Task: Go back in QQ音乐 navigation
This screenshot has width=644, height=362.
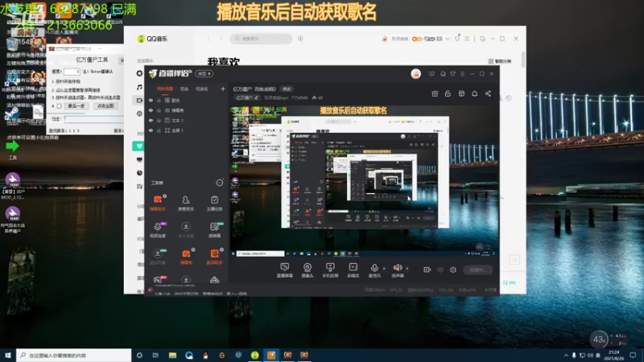Action: tap(209, 39)
